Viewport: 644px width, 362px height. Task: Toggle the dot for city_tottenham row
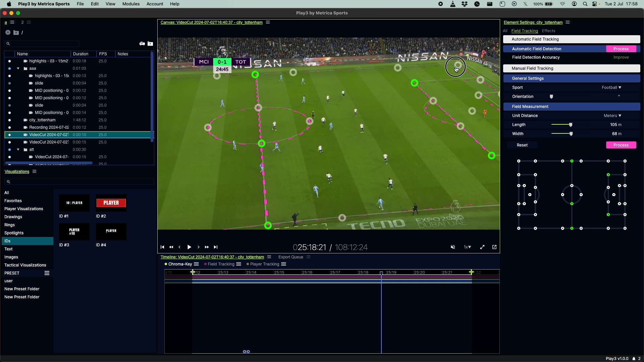(x=9, y=120)
